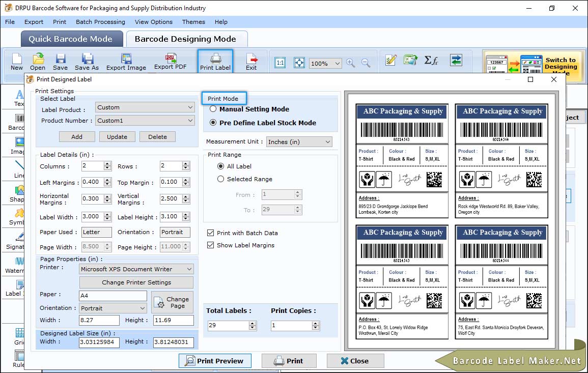Open the Batch Processing menu
The height and width of the screenshot is (373, 588).
(100, 22)
